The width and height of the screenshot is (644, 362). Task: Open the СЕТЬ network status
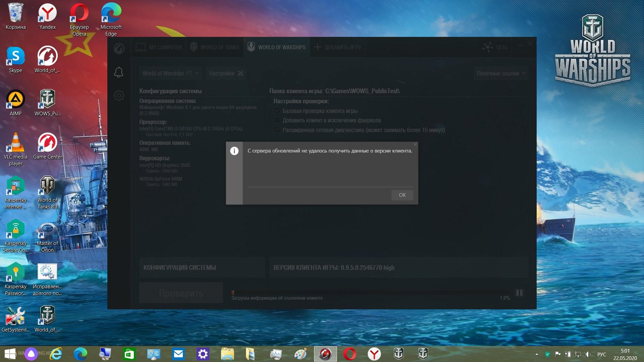coord(495,47)
